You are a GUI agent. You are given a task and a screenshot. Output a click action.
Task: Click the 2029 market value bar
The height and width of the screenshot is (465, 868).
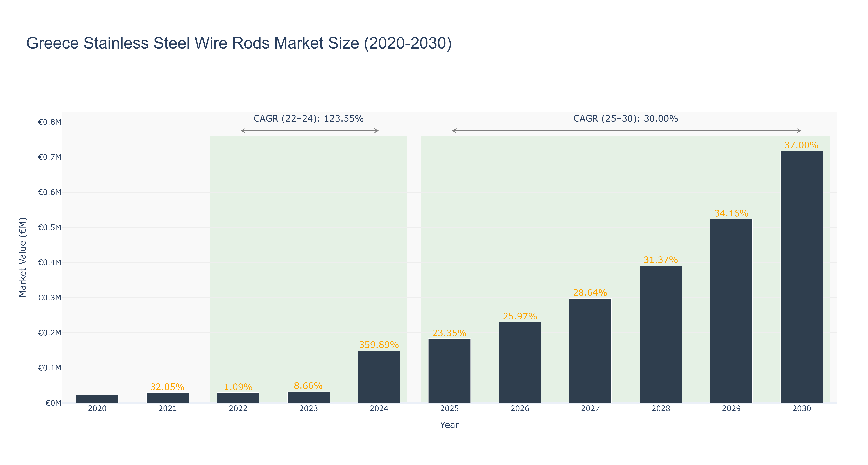pyautogui.click(x=731, y=311)
